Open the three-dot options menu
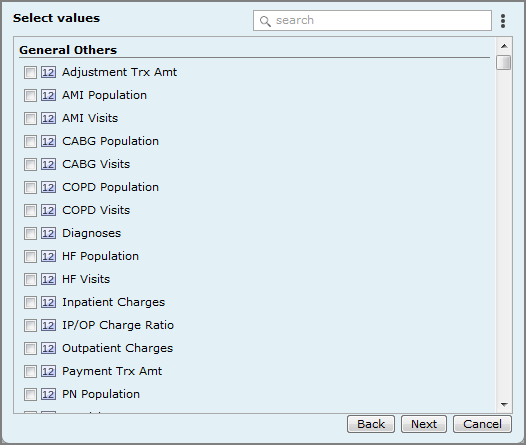The image size is (526, 445). (503, 21)
